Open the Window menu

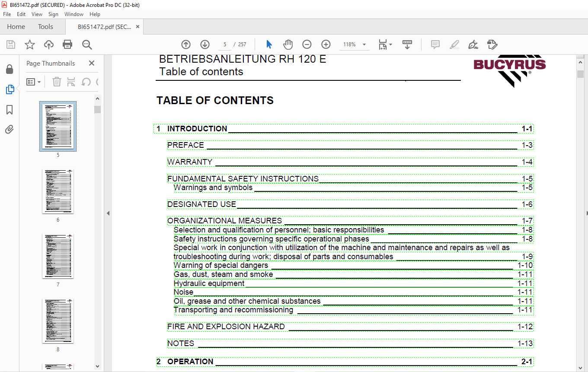pos(74,14)
